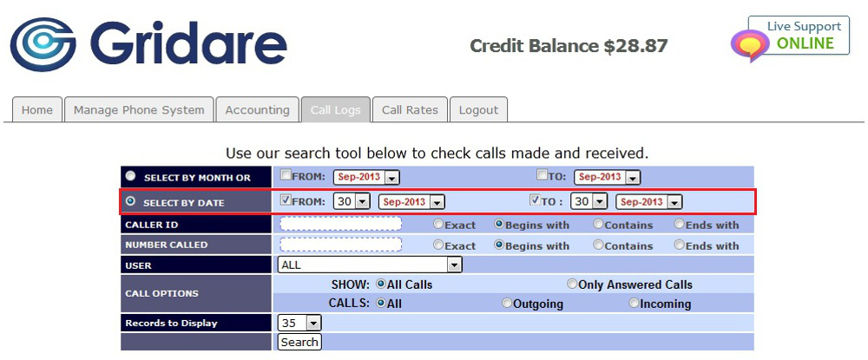Viewport: 868px width, 360px height.
Task: Click the Caller ID input field
Action: (340, 224)
